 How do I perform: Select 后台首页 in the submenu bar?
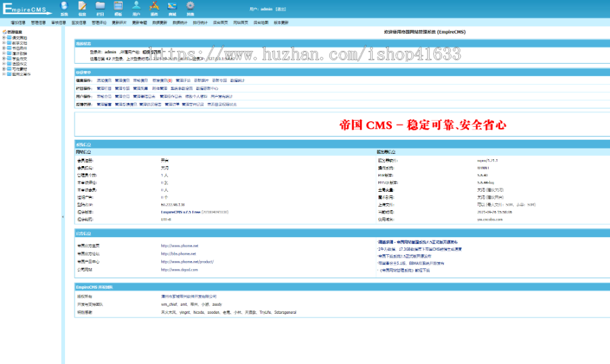click(220, 22)
